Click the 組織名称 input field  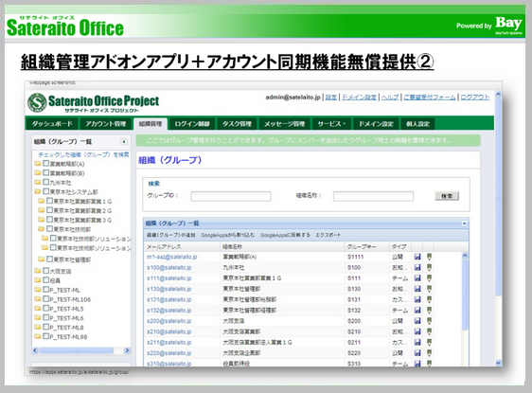373,196
